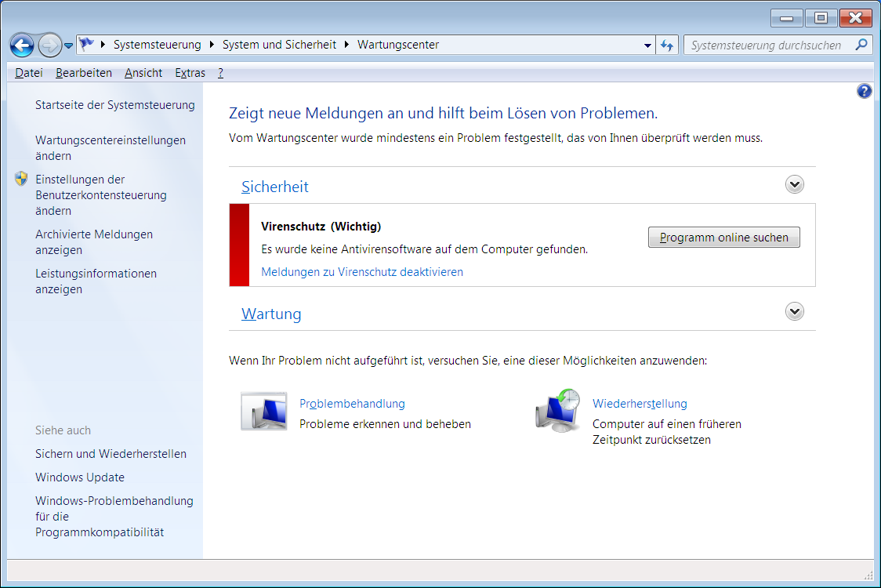The height and width of the screenshot is (588, 881).
Task: Click the blue help question mark icon
Action: (x=864, y=91)
